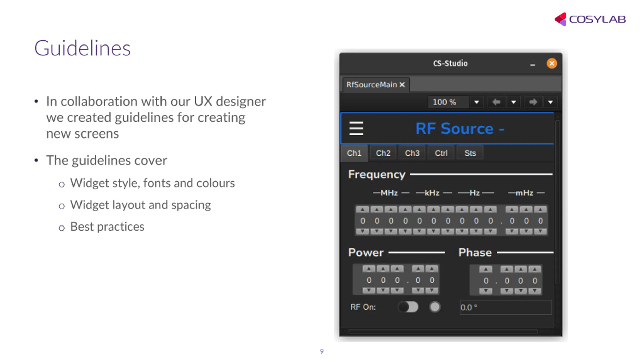Increment the last Phase decimal digit

pyautogui.click(x=534, y=269)
